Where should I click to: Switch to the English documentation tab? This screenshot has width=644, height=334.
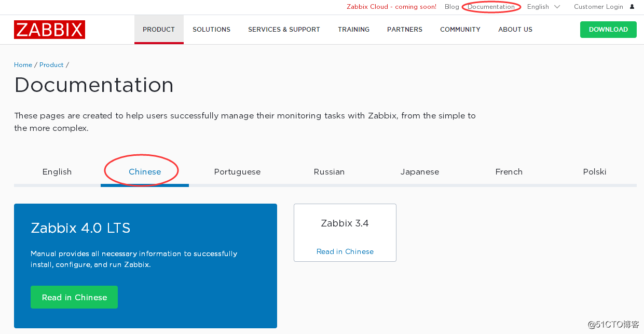(57, 172)
